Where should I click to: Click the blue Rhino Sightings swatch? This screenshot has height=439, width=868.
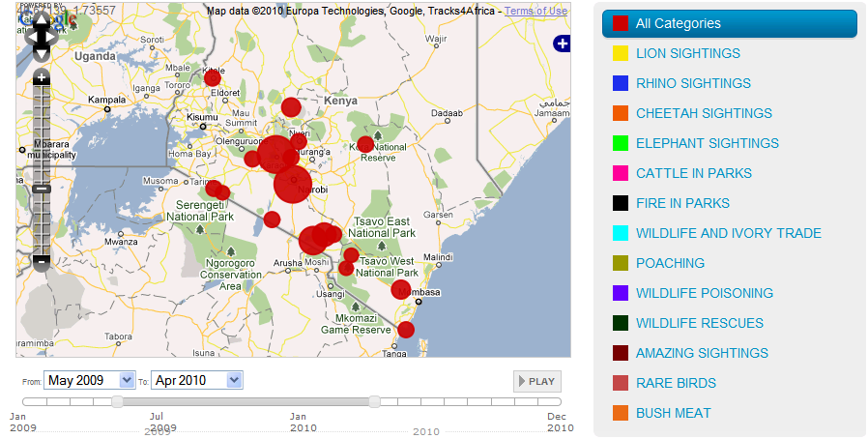tap(621, 84)
